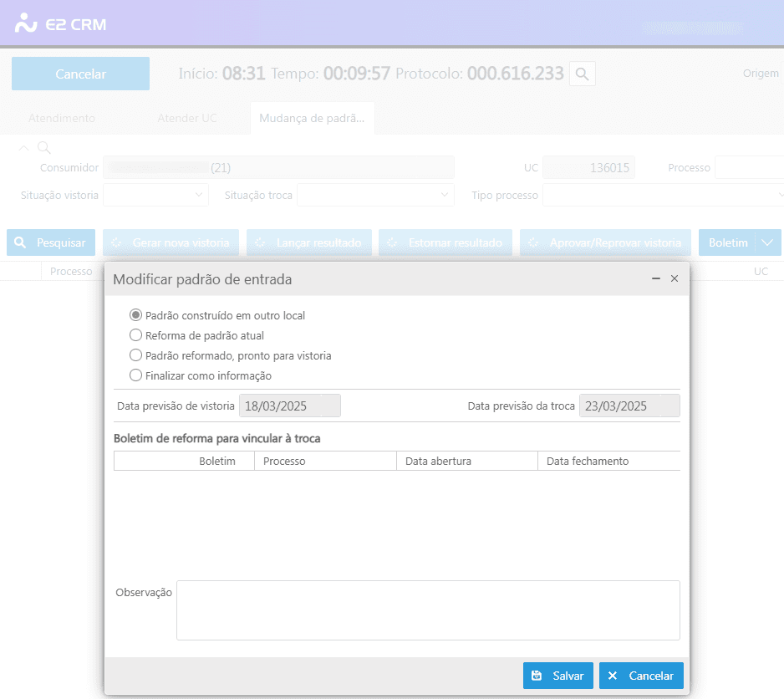Click the E2 CRM logo icon
The width and height of the screenshot is (784, 699).
pyautogui.click(x=26, y=23)
